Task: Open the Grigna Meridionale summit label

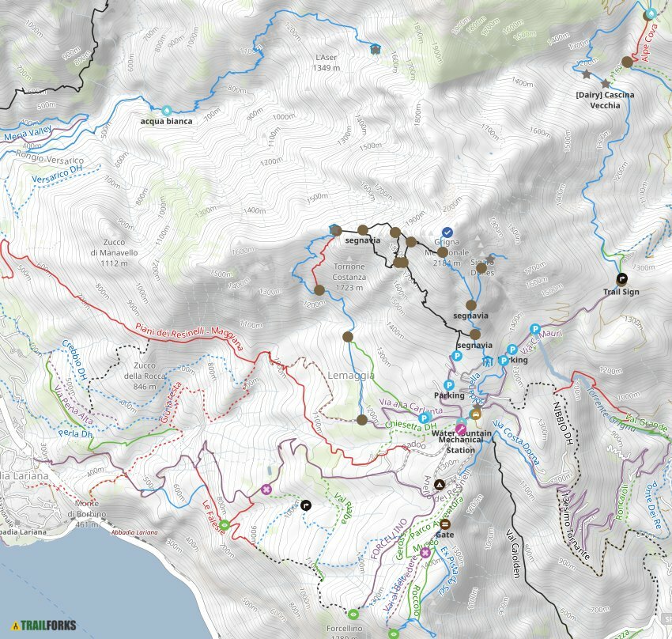Action: 449,251
